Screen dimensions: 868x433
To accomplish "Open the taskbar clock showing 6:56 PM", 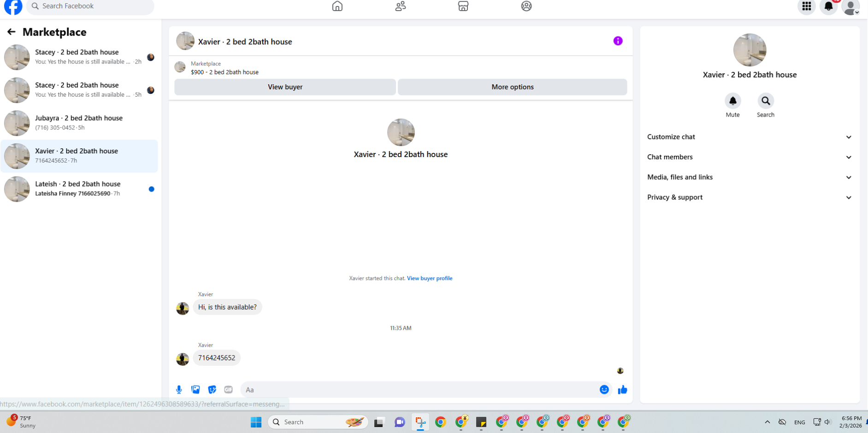I will tap(851, 422).
